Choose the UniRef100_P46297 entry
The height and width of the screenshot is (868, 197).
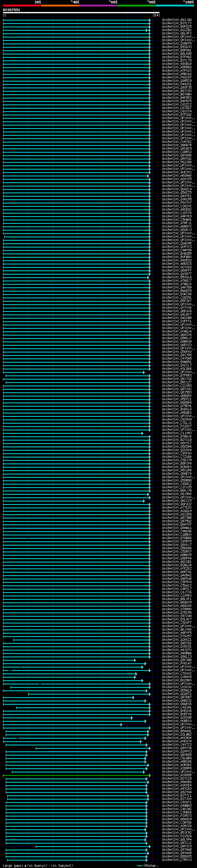click(x=176, y=78)
